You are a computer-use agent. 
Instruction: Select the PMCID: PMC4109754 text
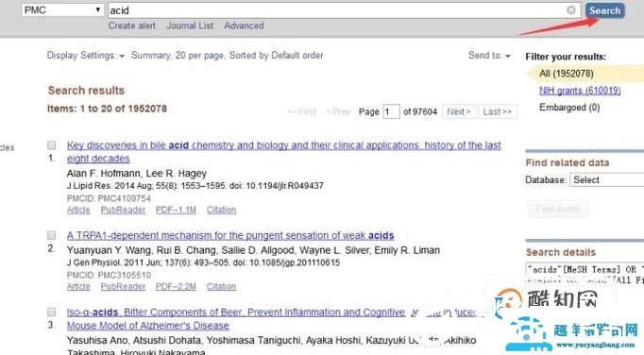109,198
